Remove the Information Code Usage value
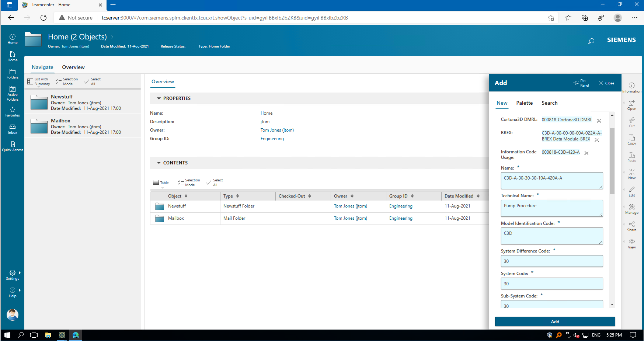644x341 pixels. click(586, 153)
